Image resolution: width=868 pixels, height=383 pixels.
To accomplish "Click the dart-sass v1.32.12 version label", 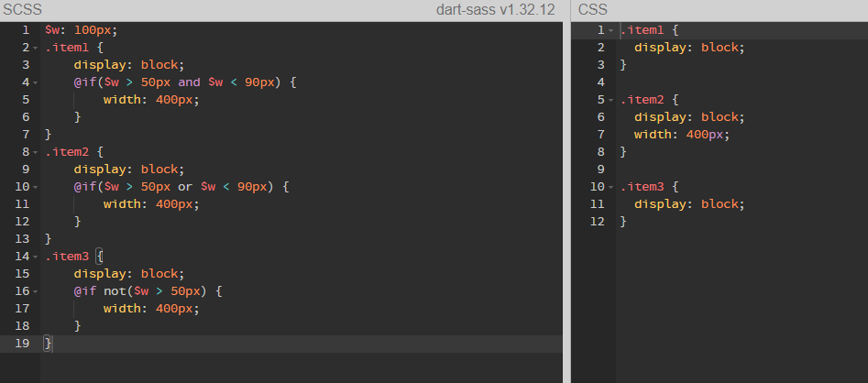I will coord(496,9).
